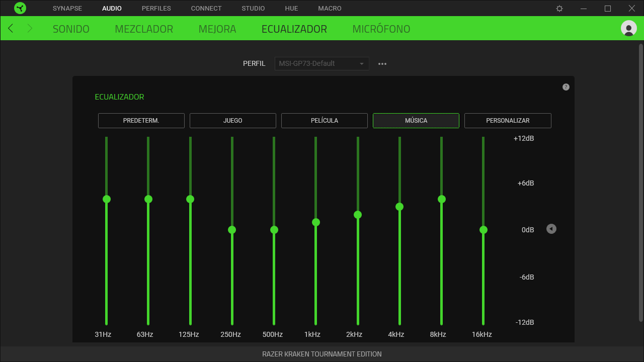The height and width of the screenshot is (362, 644).
Task: Open the profile three-dot options menu
Action: point(382,64)
